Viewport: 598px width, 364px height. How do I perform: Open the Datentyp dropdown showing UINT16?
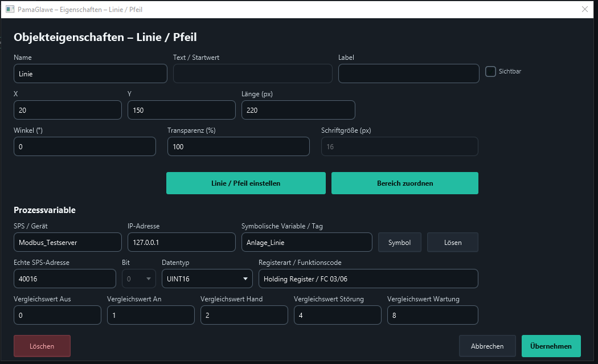click(207, 279)
